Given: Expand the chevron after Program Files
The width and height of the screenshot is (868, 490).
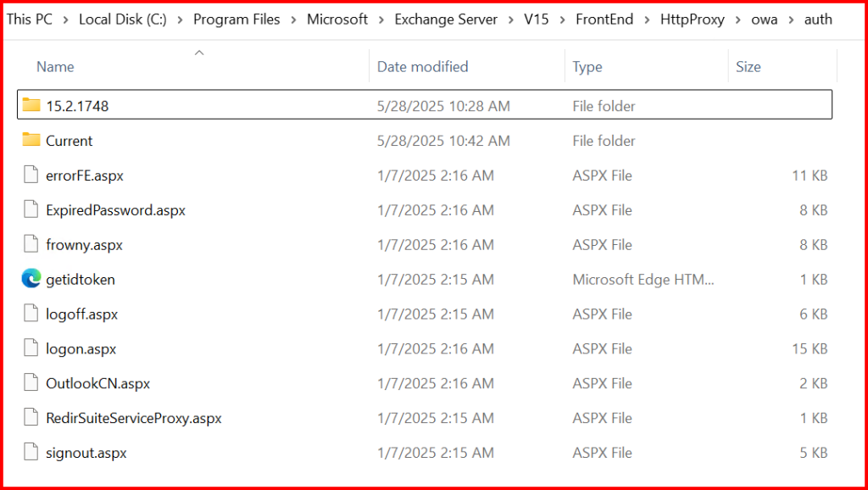Looking at the screenshot, I should click(x=293, y=19).
